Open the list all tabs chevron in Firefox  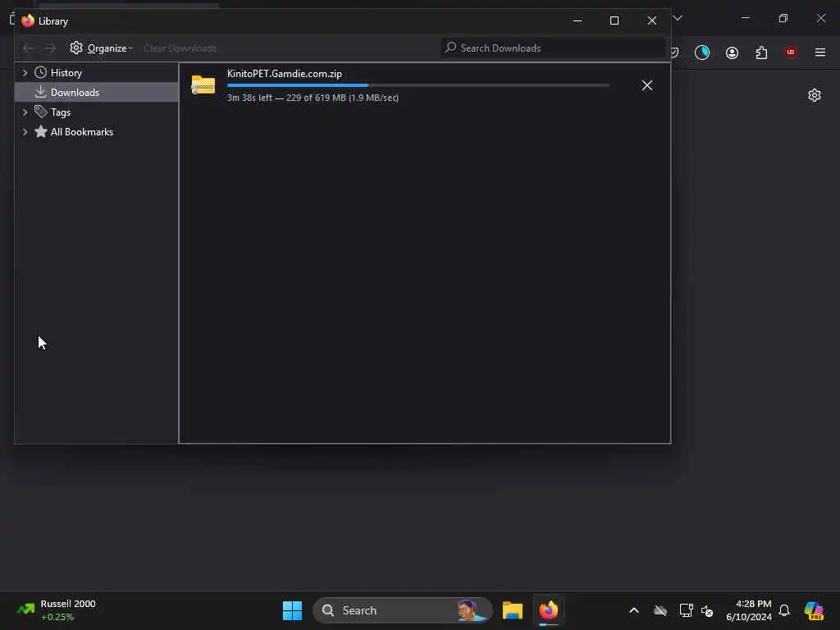[x=678, y=18]
